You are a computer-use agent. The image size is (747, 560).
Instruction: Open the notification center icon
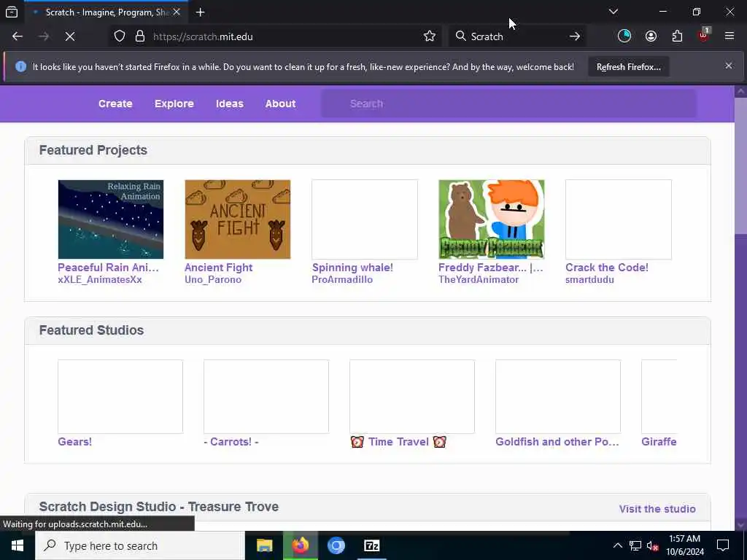point(723,545)
